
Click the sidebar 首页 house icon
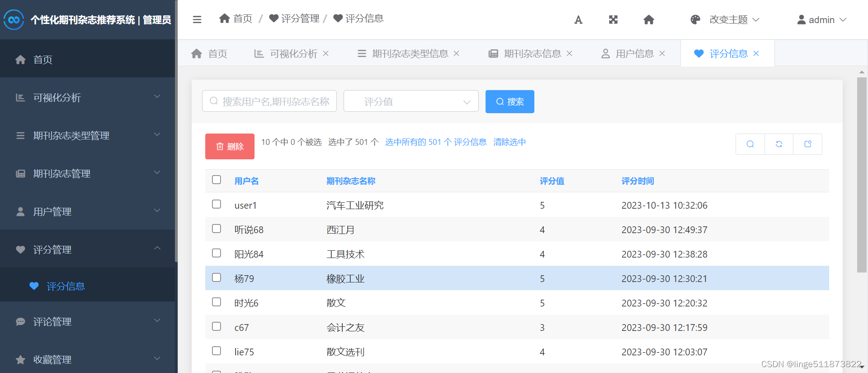pos(20,59)
